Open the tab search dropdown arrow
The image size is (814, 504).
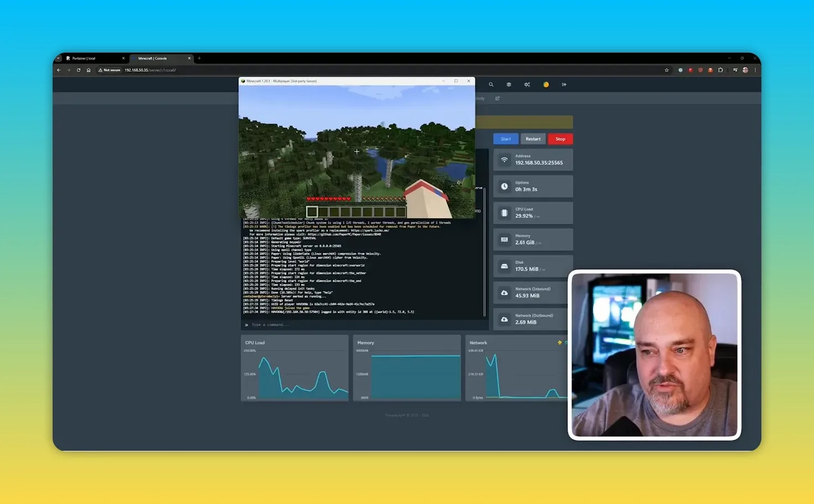pyautogui.click(x=58, y=58)
